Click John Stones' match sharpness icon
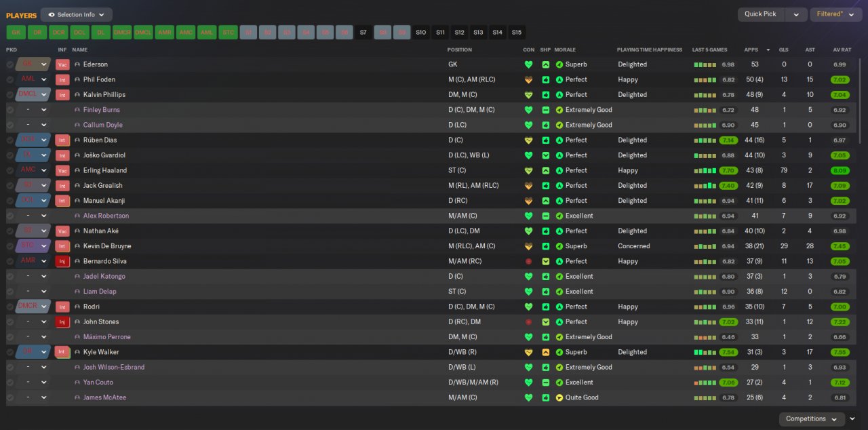This screenshot has width=868, height=430. click(x=546, y=322)
